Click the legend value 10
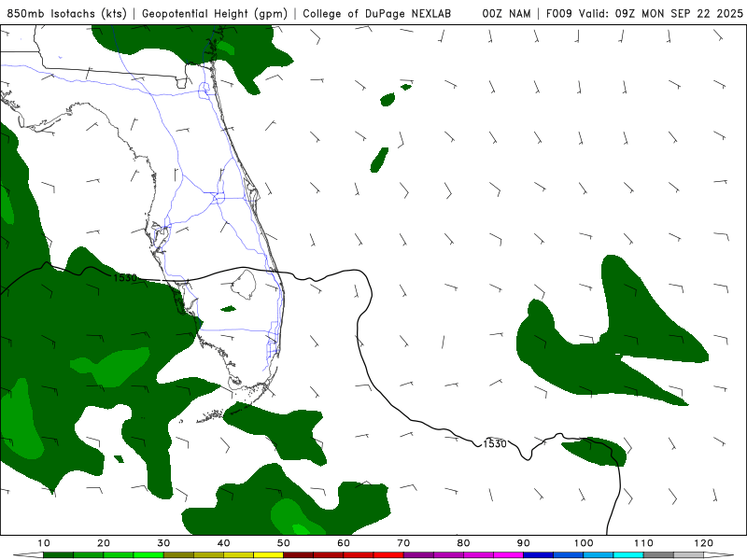The height and width of the screenshot is (560, 747). 43,543
